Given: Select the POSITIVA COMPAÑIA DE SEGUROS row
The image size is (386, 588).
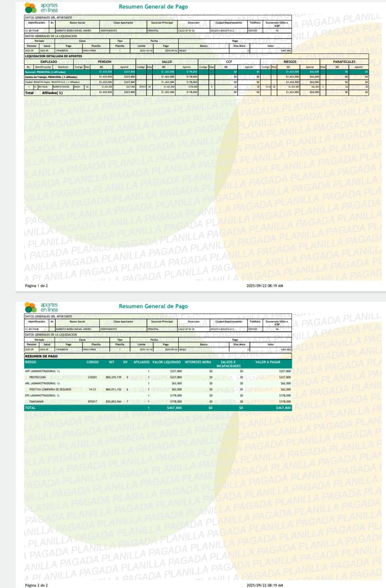Looking at the screenshot, I should [50, 389].
